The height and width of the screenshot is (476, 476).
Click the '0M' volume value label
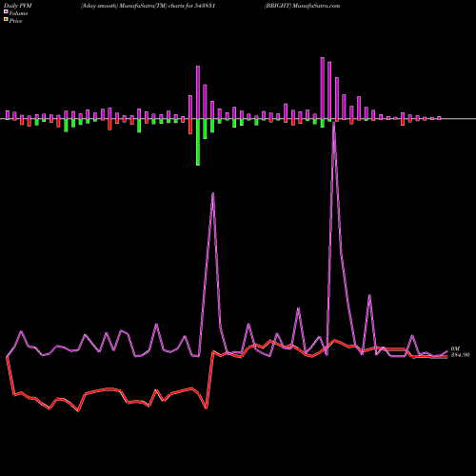(x=455, y=349)
